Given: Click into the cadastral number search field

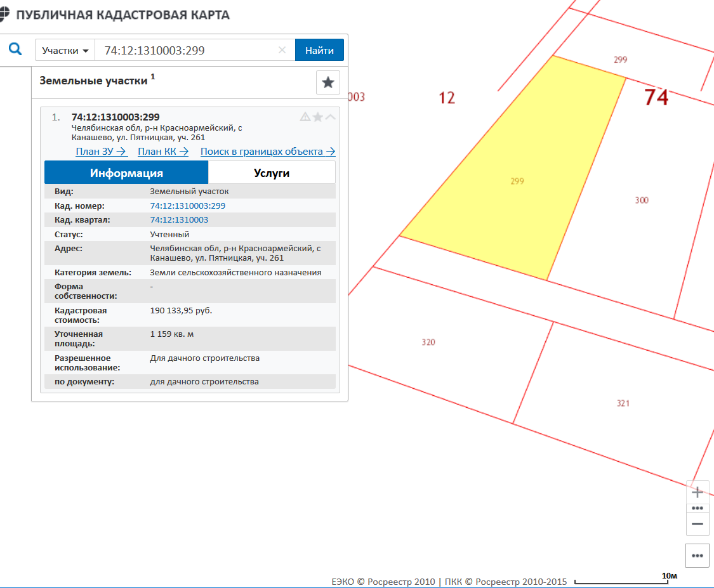Looking at the screenshot, I should point(187,50).
